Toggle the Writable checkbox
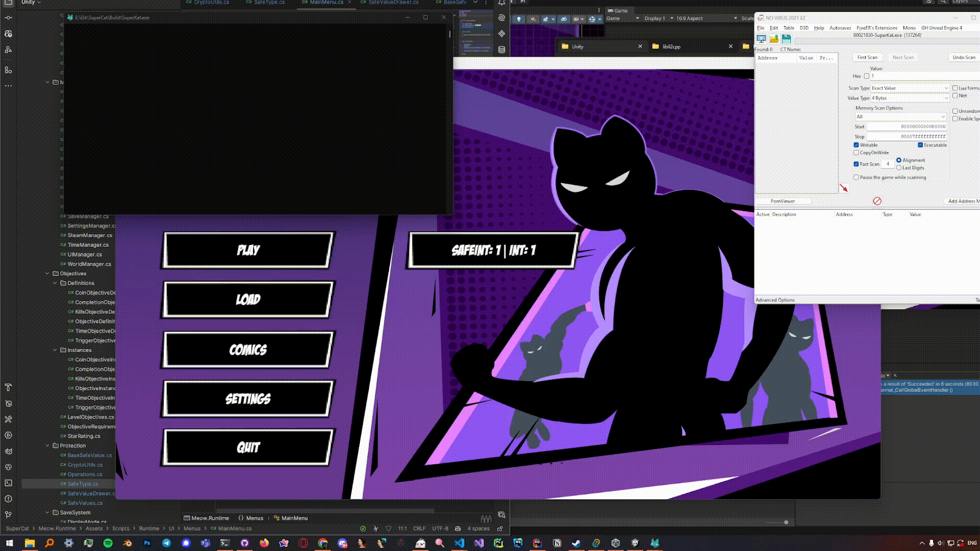Screen dimensions: 980x551 click(856, 145)
